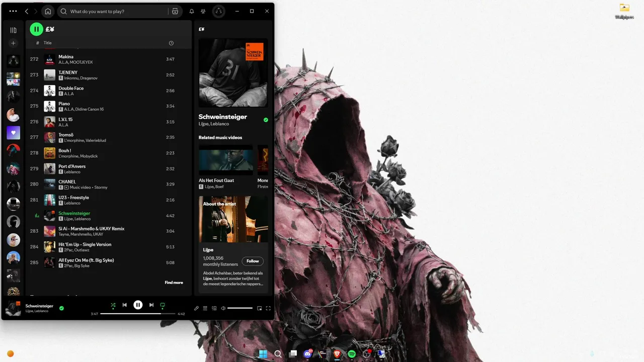
Task: Select All Eyez On Me (ft. Big Syke)
Action: click(x=109, y=262)
